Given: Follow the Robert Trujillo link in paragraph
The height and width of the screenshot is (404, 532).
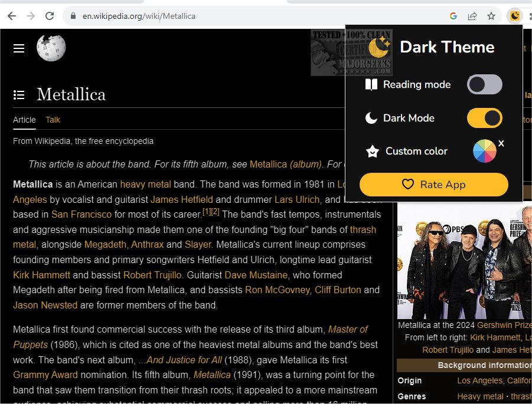Looking at the screenshot, I should point(152,275).
